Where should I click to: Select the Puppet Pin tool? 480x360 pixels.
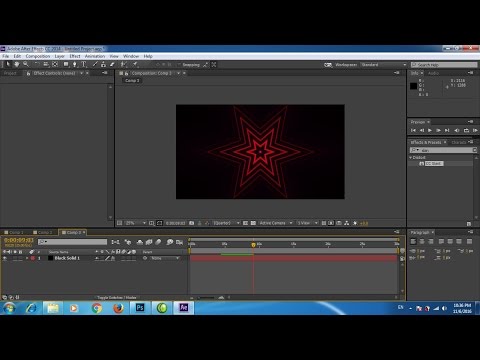pyautogui.click(x=135, y=64)
